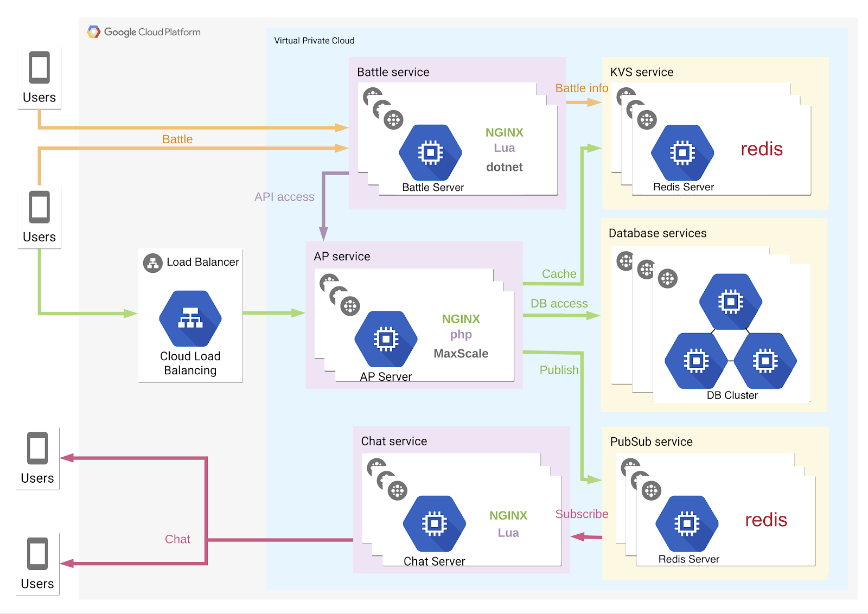868x614 pixels.
Task: Click the Chat Server caption
Action: click(x=434, y=561)
